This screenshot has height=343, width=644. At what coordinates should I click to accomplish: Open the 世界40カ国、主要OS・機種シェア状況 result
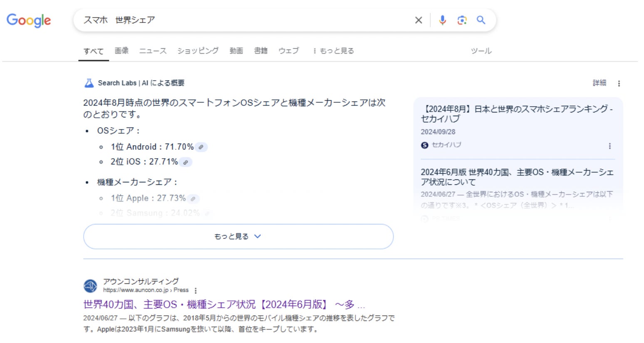point(224,305)
